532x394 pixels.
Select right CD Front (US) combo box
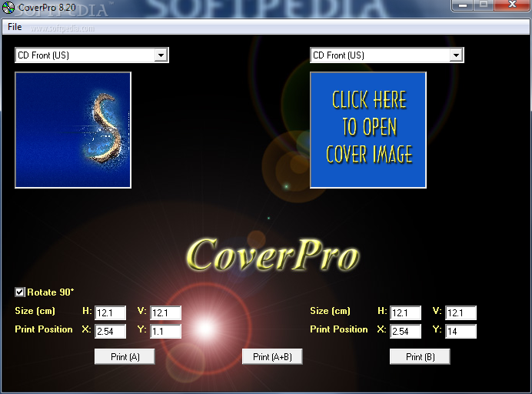[387, 55]
